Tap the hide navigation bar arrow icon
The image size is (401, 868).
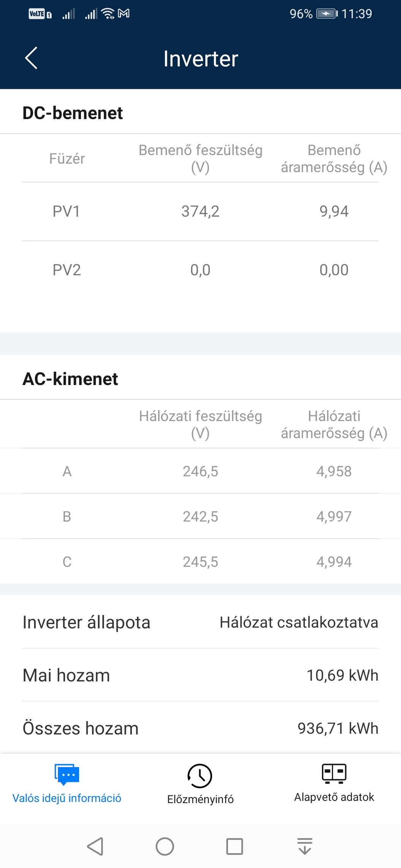point(304,846)
